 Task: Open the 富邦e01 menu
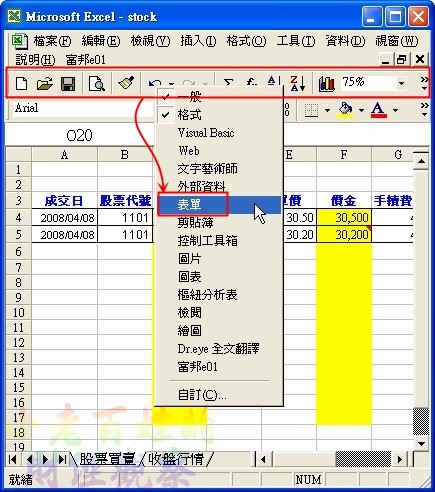coord(86,60)
